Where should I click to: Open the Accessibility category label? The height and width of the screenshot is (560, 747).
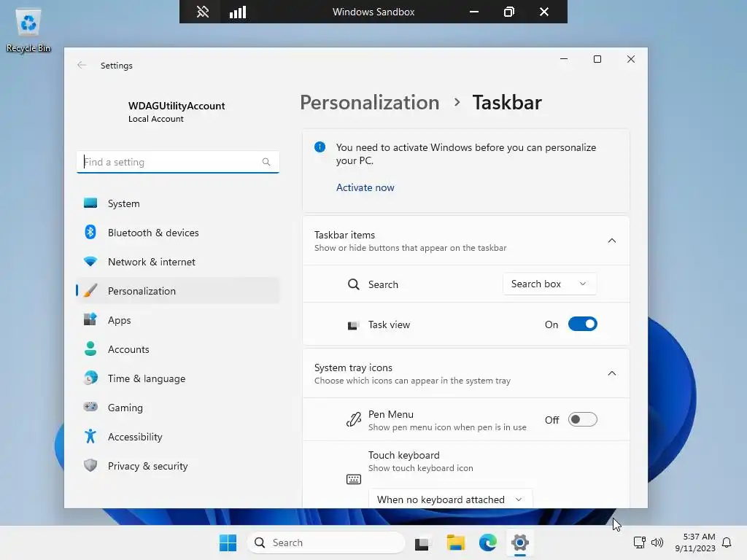point(135,437)
